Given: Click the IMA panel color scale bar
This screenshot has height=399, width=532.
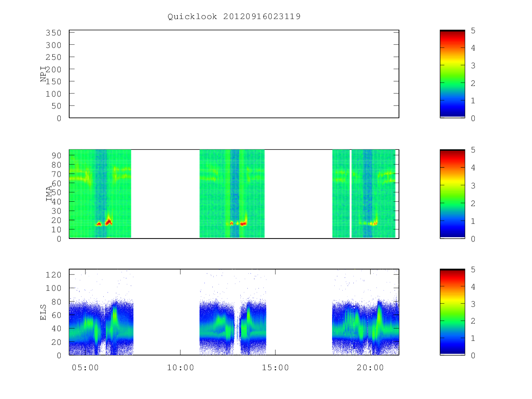Looking at the screenshot, I should pyautogui.click(x=452, y=194).
